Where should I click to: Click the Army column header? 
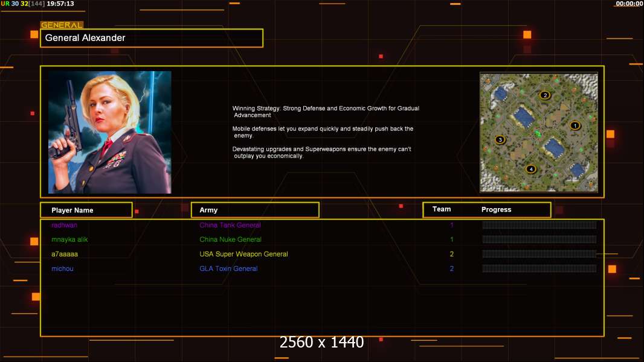(255, 210)
